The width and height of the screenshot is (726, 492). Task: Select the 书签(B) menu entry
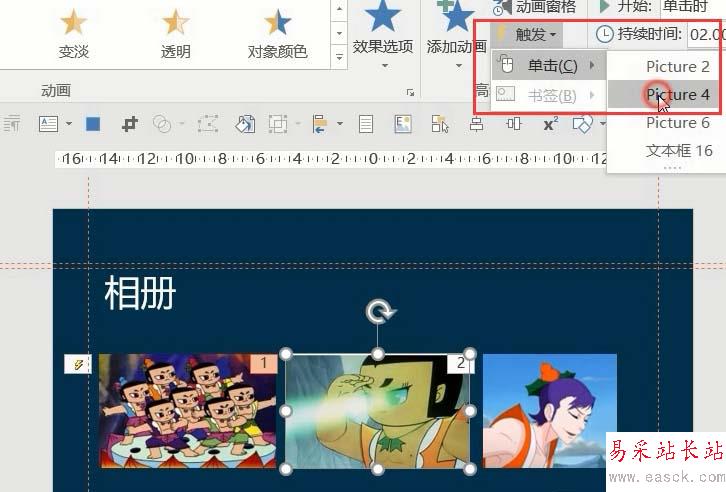pyautogui.click(x=548, y=95)
